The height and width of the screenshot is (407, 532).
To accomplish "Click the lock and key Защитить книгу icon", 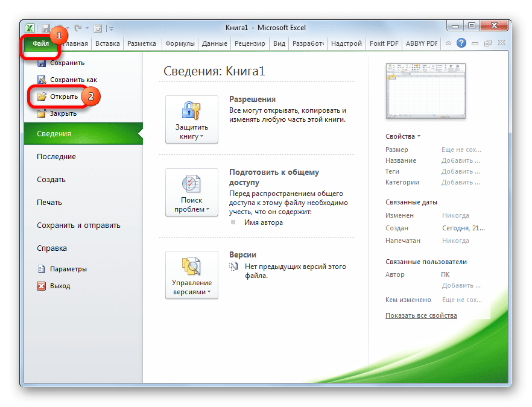I will [x=191, y=111].
